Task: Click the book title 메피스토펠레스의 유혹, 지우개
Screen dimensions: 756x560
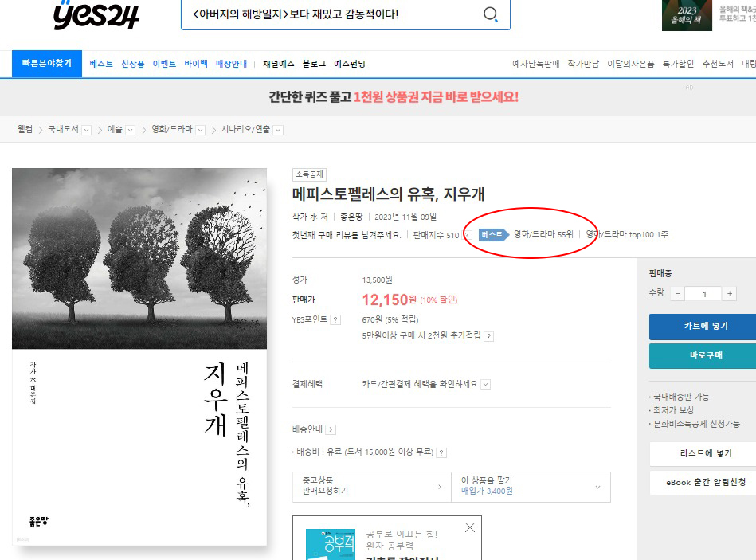Action: [388, 194]
